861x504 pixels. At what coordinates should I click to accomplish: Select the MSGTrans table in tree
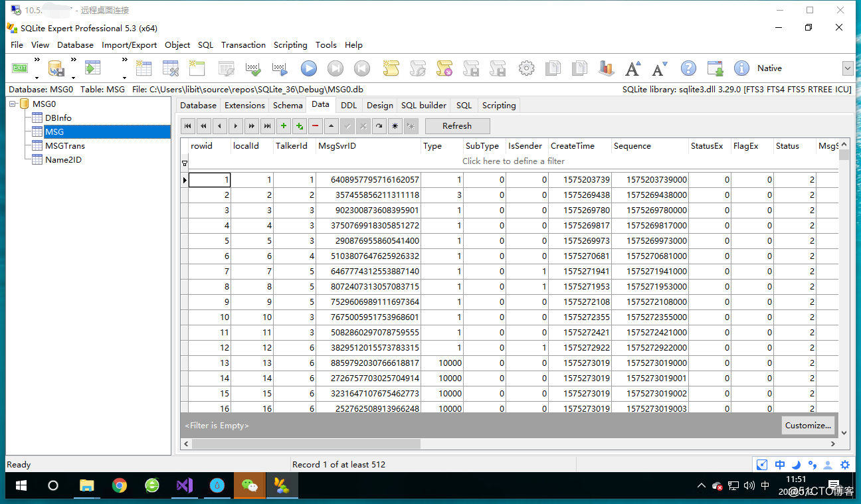(65, 145)
